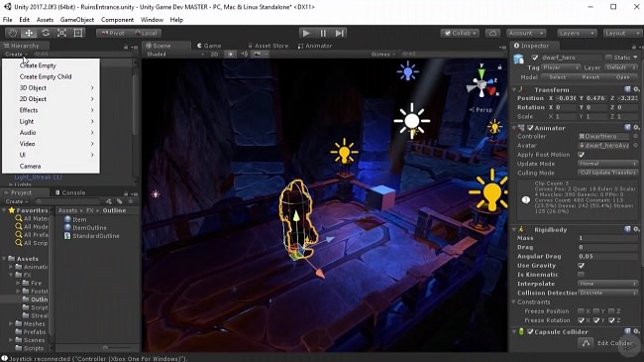
Task: Click the Play button
Action: [306, 33]
